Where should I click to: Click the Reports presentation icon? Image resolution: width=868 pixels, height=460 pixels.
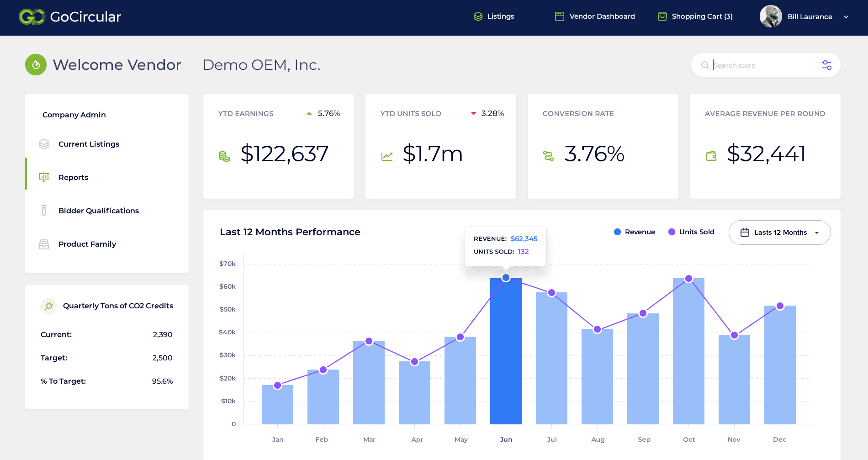pos(43,177)
